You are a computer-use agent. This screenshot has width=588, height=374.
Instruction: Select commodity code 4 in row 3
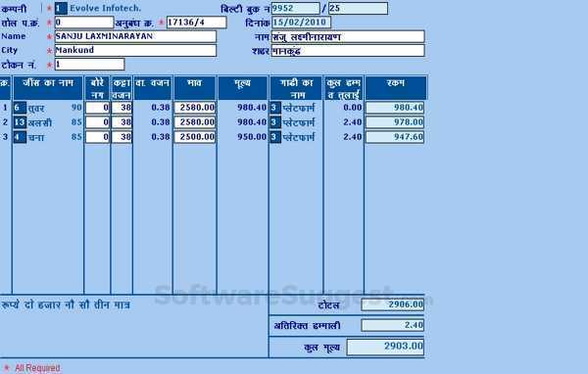20,137
